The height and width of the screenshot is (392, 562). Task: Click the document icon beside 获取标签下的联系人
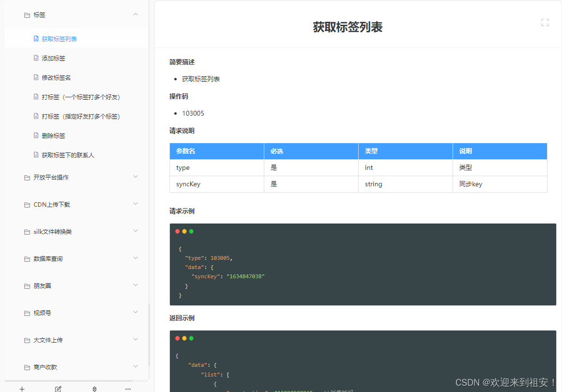pyautogui.click(x=36, y=154)
